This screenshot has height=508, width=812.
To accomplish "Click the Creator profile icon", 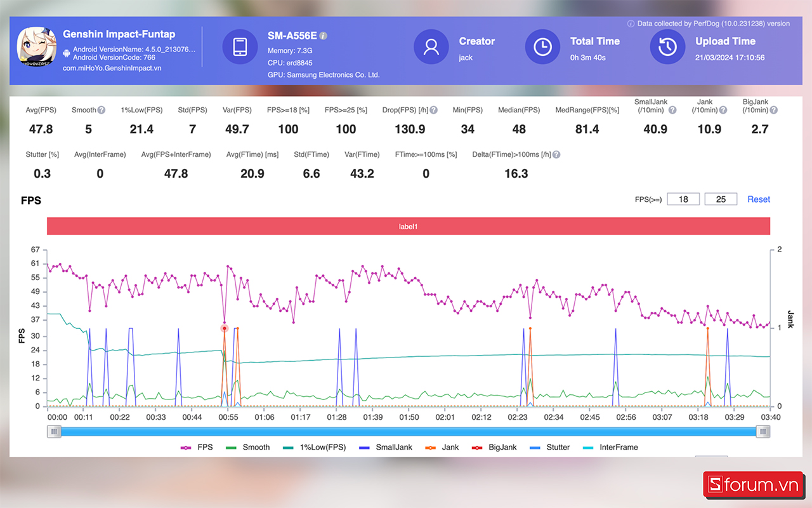I will [x=431, y=48].
